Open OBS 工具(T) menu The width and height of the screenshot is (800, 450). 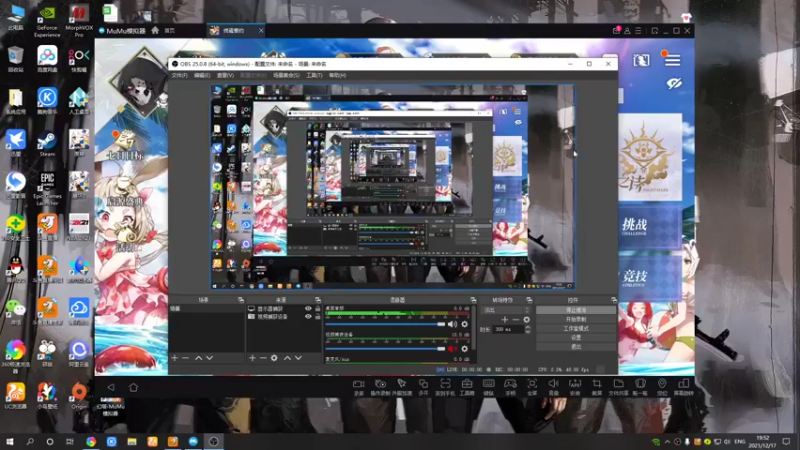tap(314, 76)
